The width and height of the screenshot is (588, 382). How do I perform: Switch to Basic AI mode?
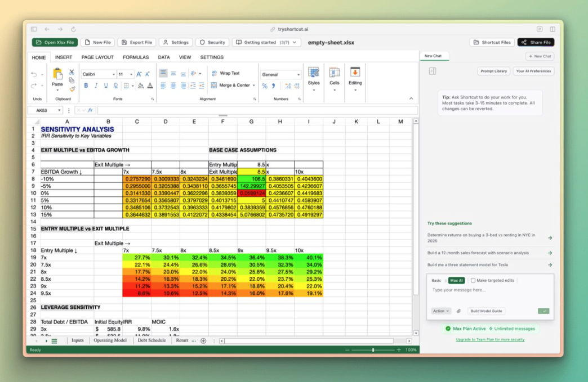tap(436, 280)
